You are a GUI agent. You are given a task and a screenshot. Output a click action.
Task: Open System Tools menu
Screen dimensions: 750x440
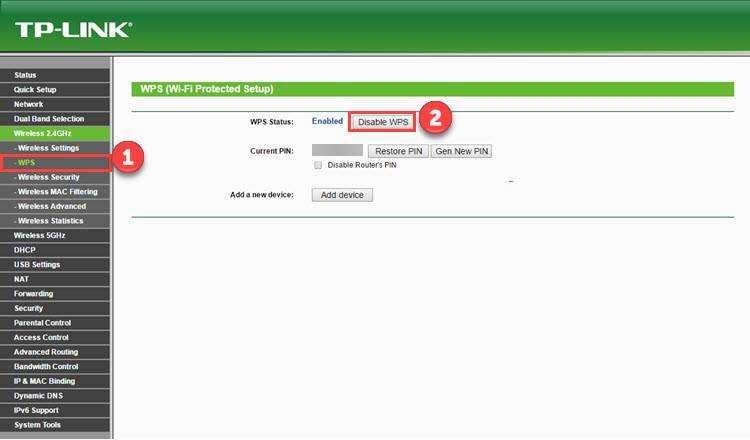pos(55,425)
